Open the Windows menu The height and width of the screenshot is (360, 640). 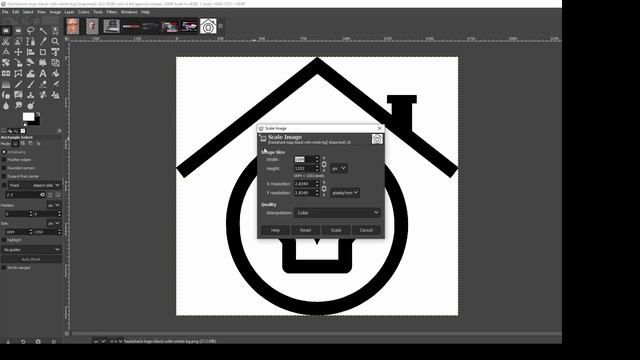click(x=129, y=12)
